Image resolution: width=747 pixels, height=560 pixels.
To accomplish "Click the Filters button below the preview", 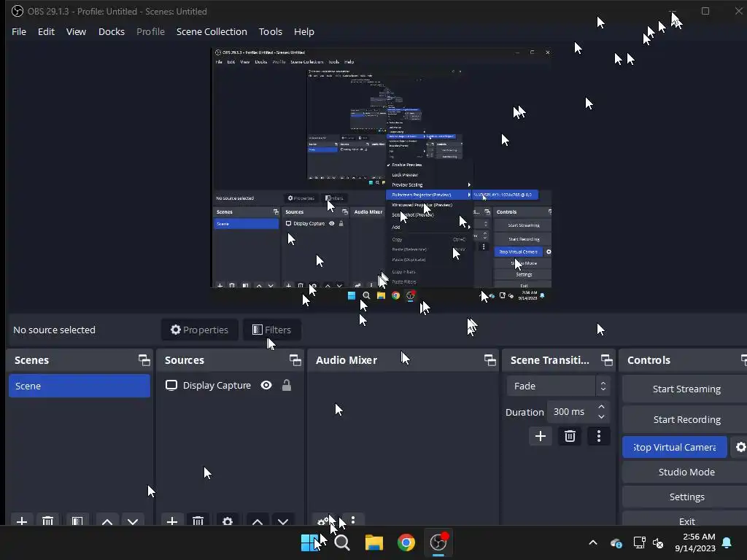I will point(271,330).
